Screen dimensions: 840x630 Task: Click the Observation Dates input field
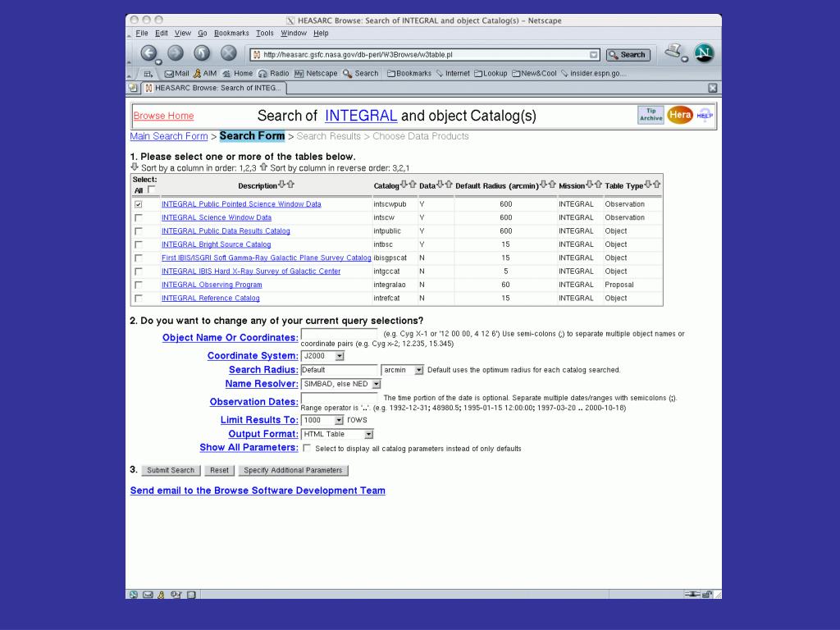pyautogui.click(x=339, y=398)
